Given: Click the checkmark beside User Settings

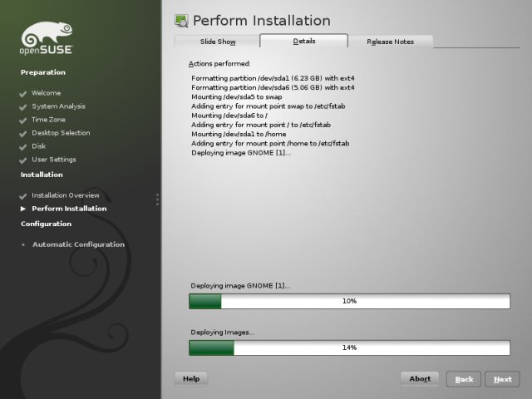Looking at the screenshot, I should pyautogui.click(x=23, y=160).
